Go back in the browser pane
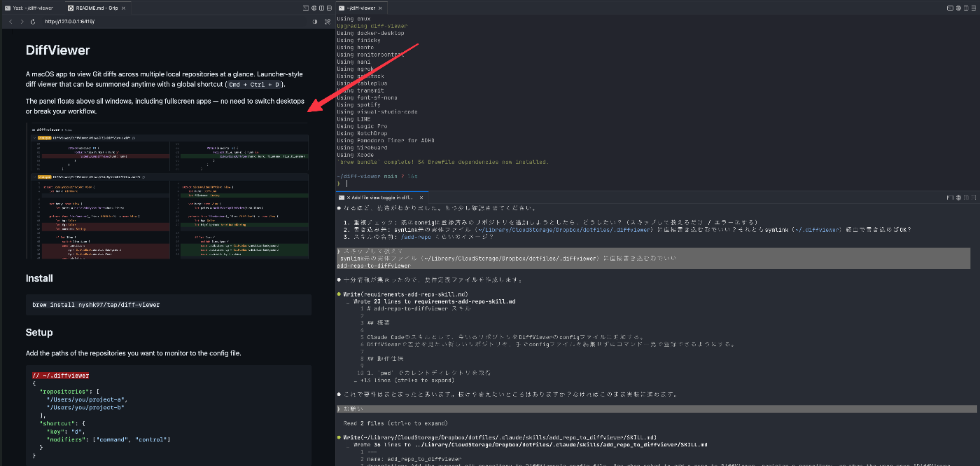 tap(10, 22)
